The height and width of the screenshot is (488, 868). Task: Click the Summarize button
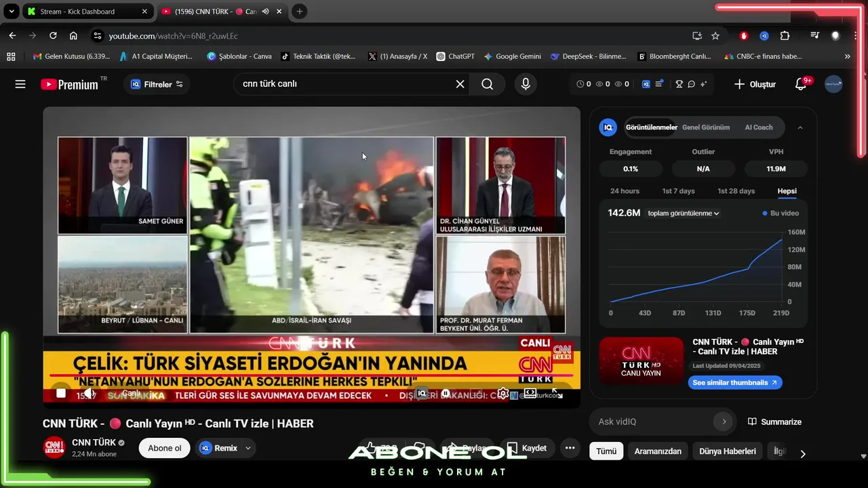point(774,422)
